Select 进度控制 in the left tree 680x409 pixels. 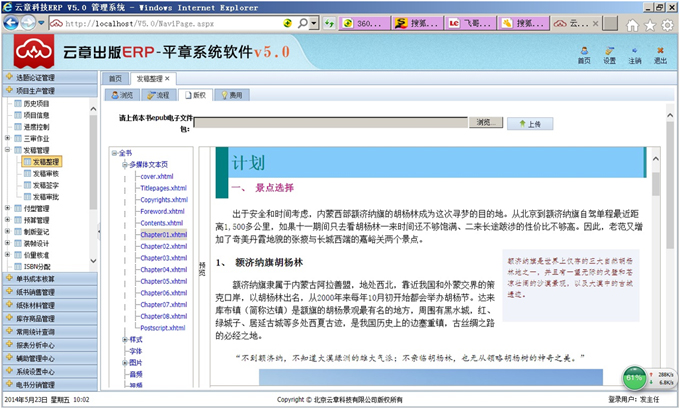[36, 127]
